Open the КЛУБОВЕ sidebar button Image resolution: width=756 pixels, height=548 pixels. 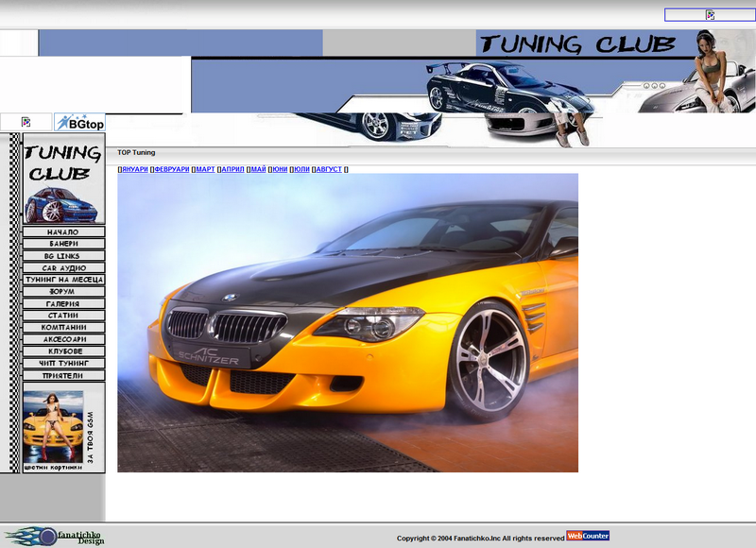pyautogui.click(x=63, y=351)
